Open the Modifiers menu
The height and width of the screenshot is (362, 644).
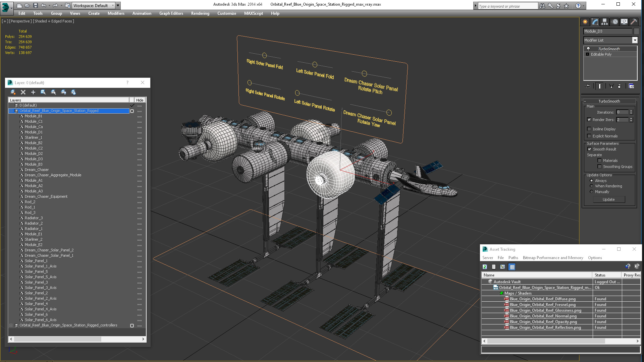116,13
